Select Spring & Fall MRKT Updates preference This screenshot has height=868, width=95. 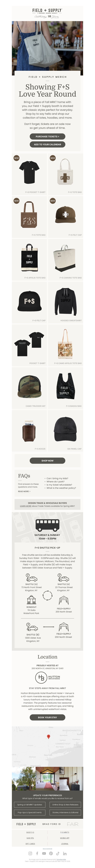pos(30,805)
